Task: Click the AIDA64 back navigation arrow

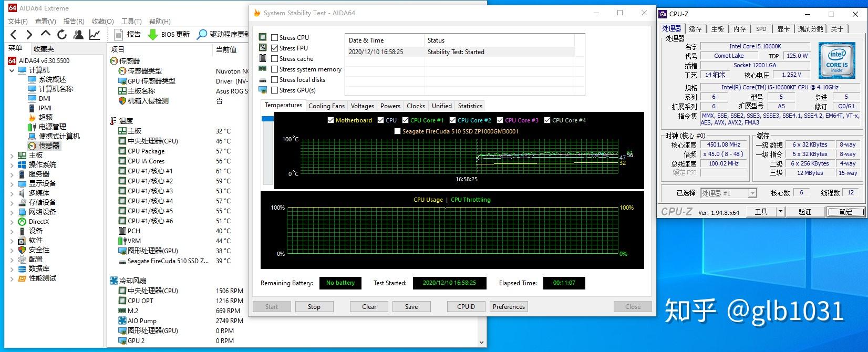Action: click(x=14, y=35)
